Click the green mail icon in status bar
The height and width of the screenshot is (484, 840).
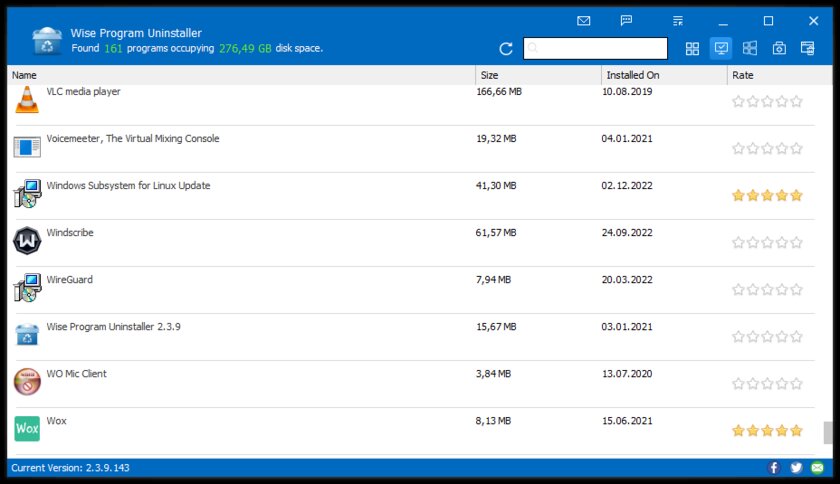click(818, 468)
